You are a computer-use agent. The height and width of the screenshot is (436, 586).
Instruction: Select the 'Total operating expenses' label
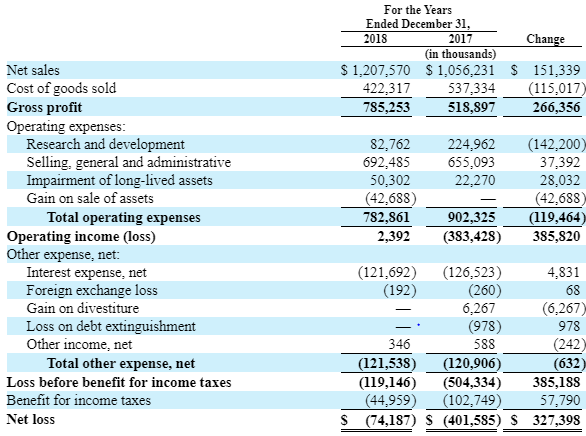click(124, 217)
